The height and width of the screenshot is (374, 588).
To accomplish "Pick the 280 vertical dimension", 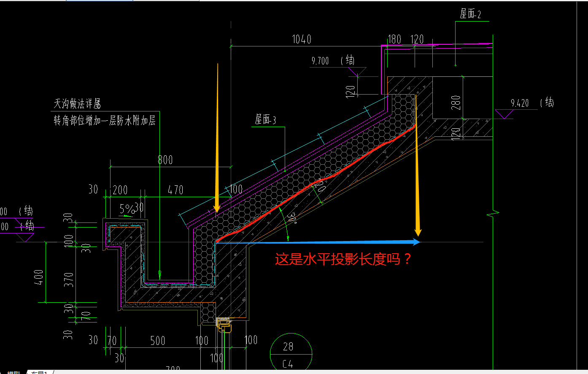I will click(456, 103).
